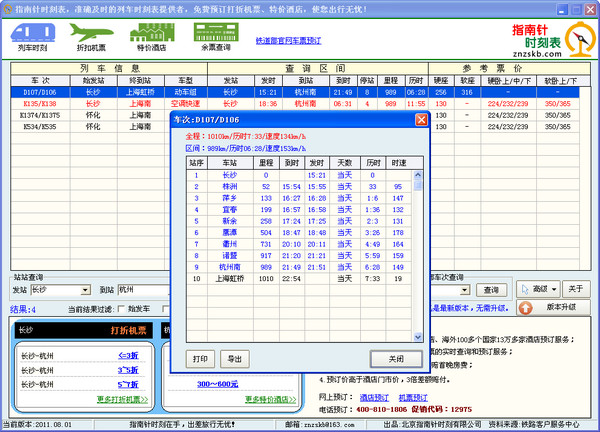Viewport: 600px width, 432px height.
Task: Expand the 发站 departure station dropdown
Action: pyautogui.click(x=83, y=289)
